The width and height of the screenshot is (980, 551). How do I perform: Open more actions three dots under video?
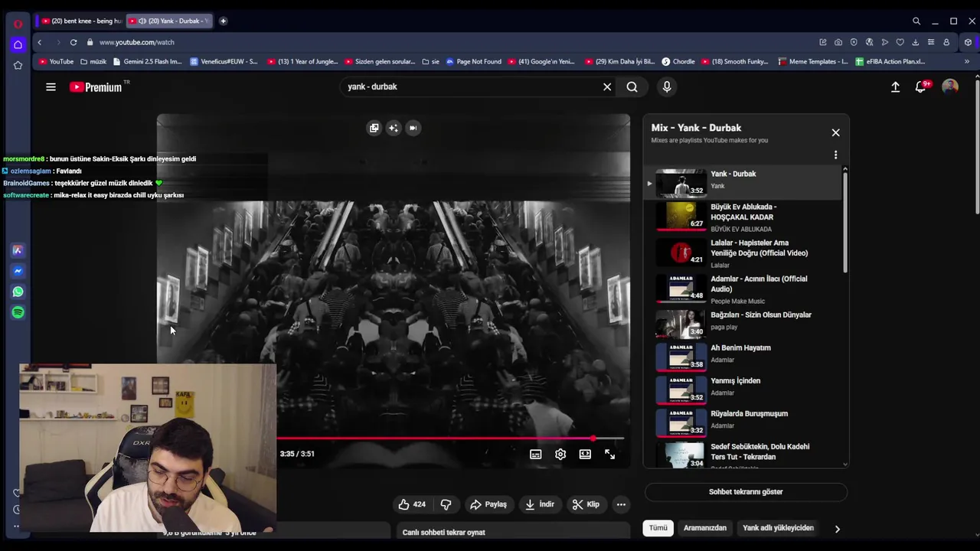click(x=621, y=504)
